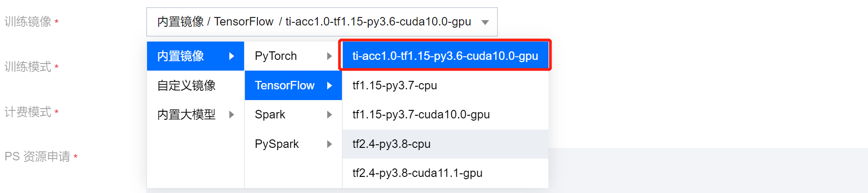868x193 pixels.
Task: Pick tf2.4-py3.8-cuda11.1-gpu image
Action: click(417, 173)
